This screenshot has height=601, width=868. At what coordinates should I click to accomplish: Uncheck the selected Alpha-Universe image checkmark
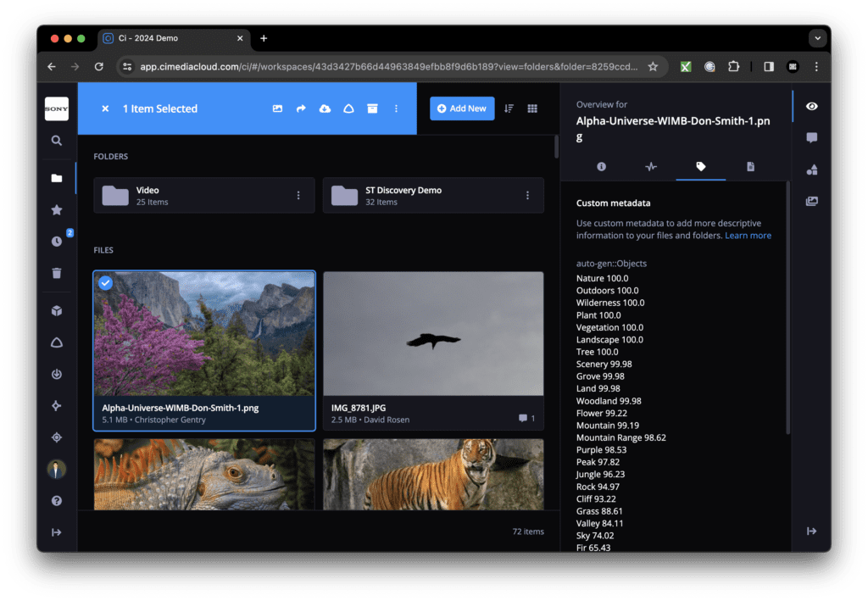tap(105, 283)
